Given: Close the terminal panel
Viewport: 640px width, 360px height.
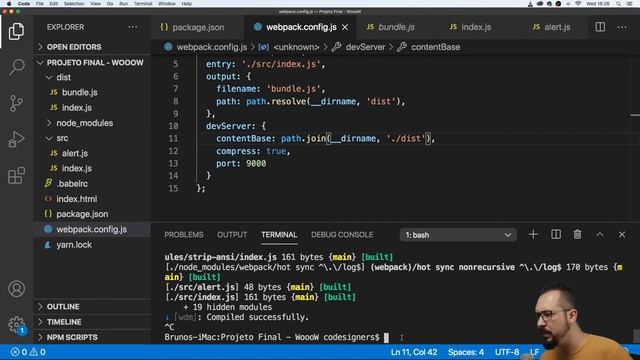Looking at the screenshot, I should 622,234.
